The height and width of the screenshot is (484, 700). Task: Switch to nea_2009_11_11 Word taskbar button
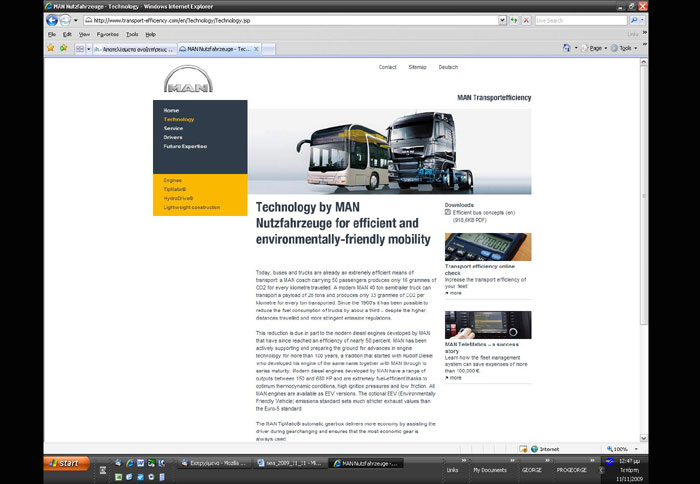pos(289,463)
